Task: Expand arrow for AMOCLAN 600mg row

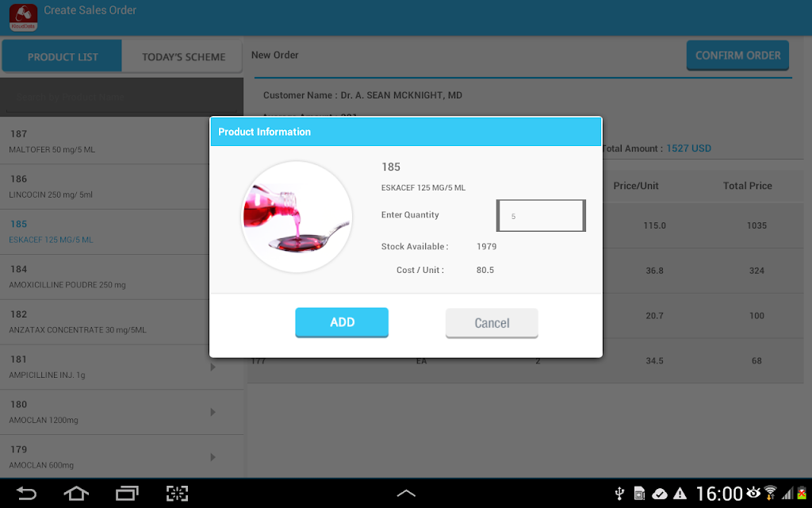Action: [x=213, y=457]
